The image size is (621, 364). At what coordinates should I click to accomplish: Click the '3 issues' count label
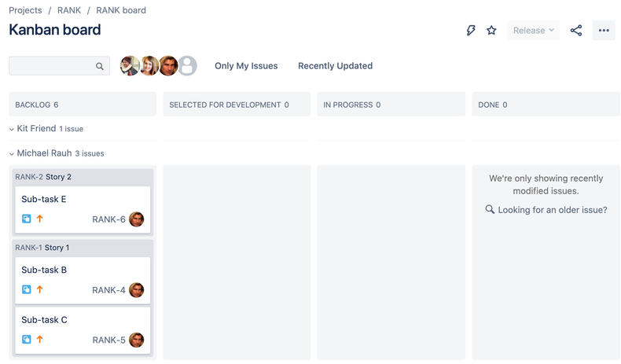point(90,153)
